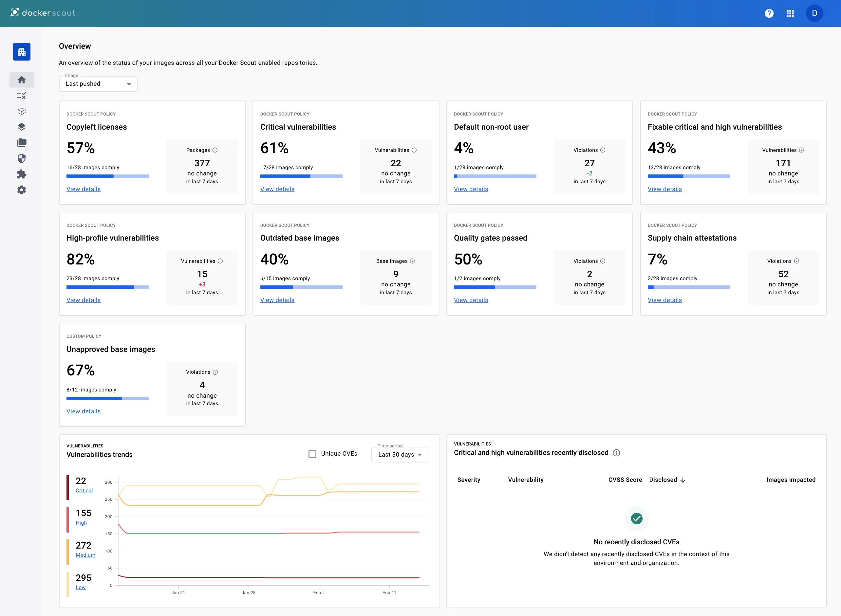Open the apps grid in the top bar

(791, 13)
